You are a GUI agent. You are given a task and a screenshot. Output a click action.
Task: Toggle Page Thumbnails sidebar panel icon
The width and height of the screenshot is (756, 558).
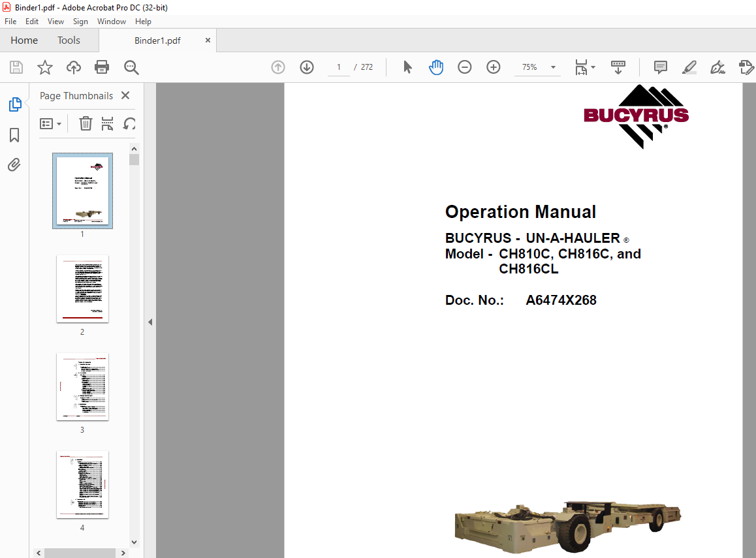(15, 104)
